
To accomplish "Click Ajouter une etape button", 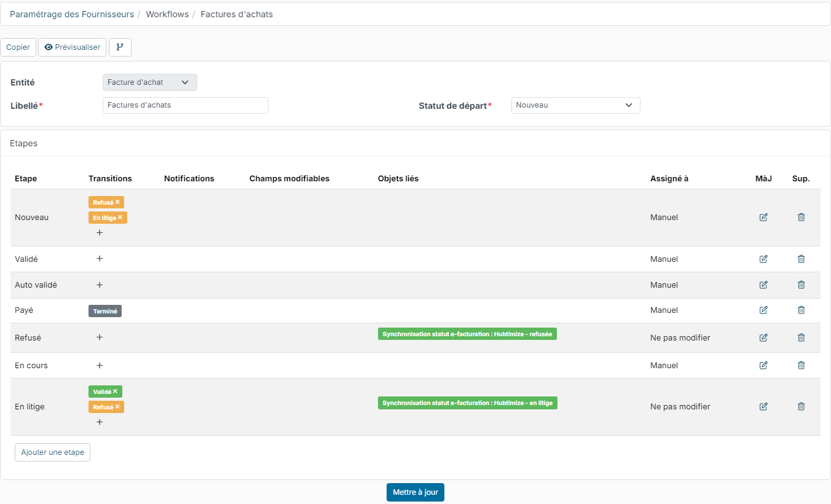I will coord(53,452).
